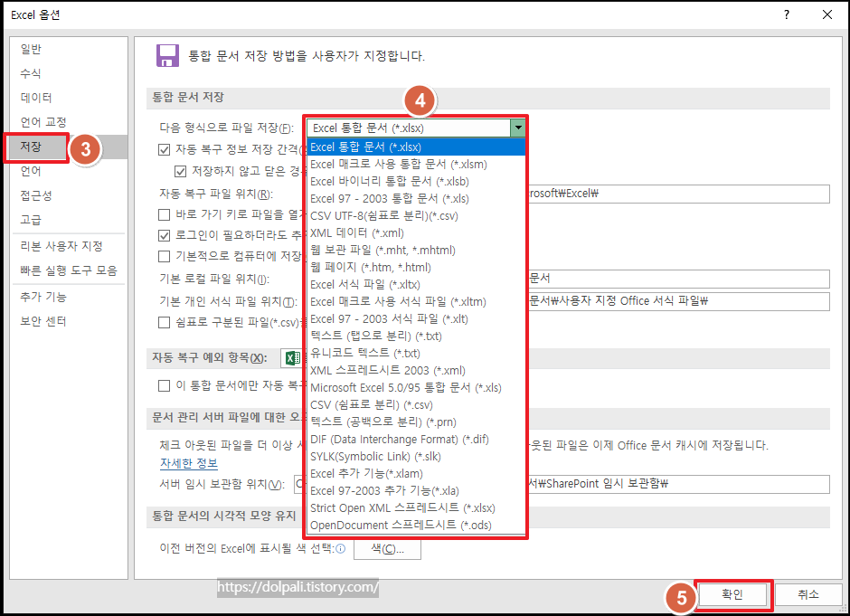Viewport: 850px width, 616px height.
Task: Choose 텍스트 (탭으로 분리) (*.txt) format
Action: click(x=416, y=336)
